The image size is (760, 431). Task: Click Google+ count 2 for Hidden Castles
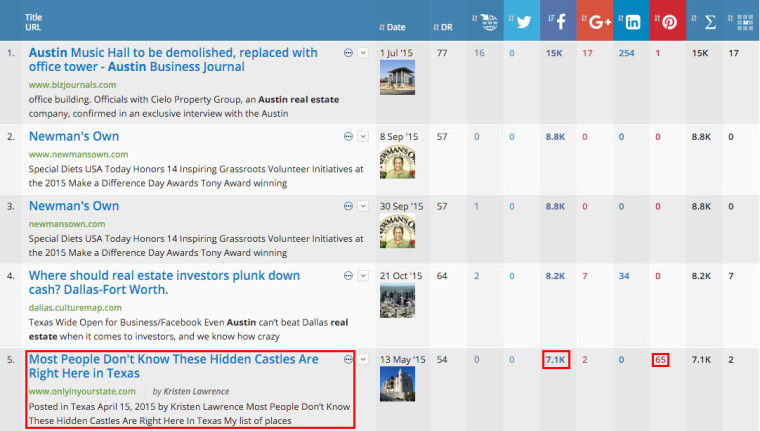click(x=585, y=359)
